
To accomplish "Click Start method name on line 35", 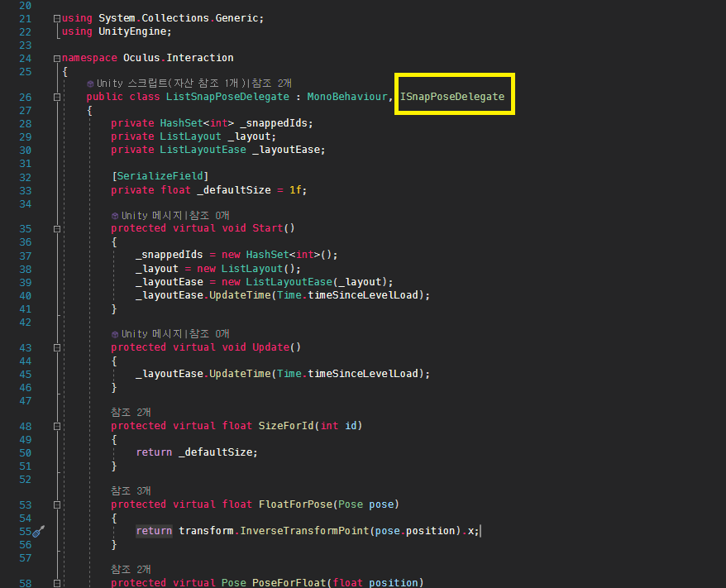I will point(268,228).
